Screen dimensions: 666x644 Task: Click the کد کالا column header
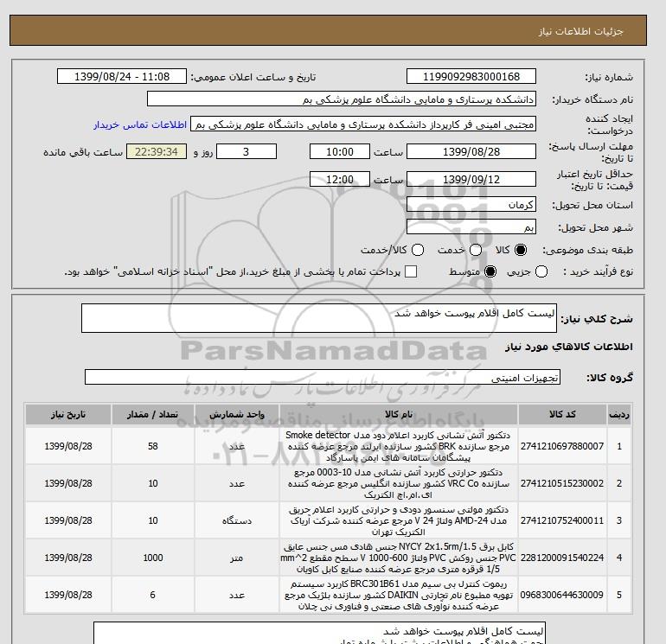(562, 414)
